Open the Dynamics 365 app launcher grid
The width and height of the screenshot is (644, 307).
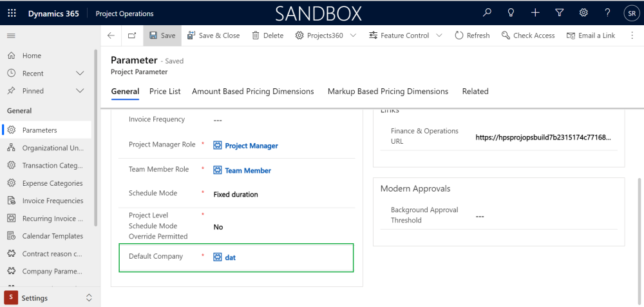click(12, 14)
